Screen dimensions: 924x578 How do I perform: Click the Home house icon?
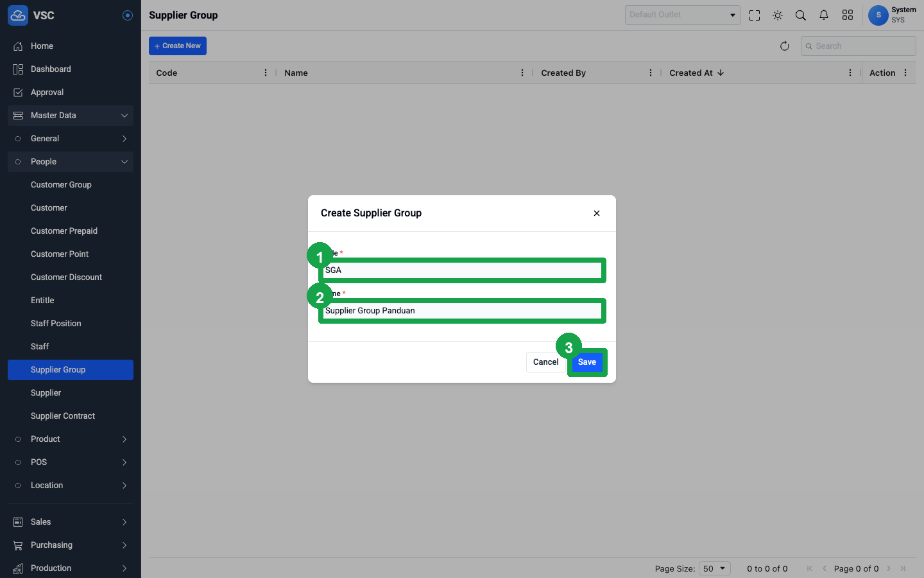pos(18,46)
